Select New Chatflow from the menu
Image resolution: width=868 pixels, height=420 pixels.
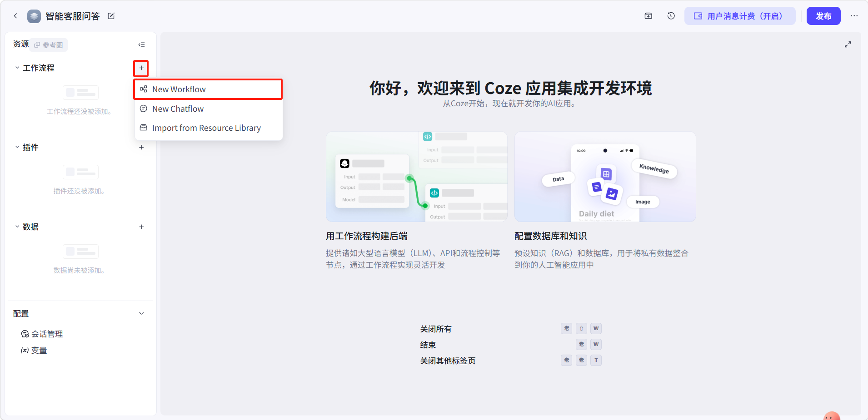(208, 109)
